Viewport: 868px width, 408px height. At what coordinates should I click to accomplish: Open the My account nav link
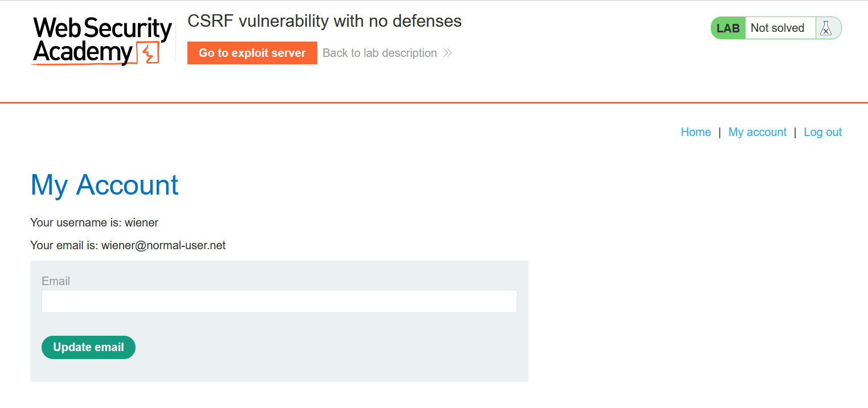757,132
